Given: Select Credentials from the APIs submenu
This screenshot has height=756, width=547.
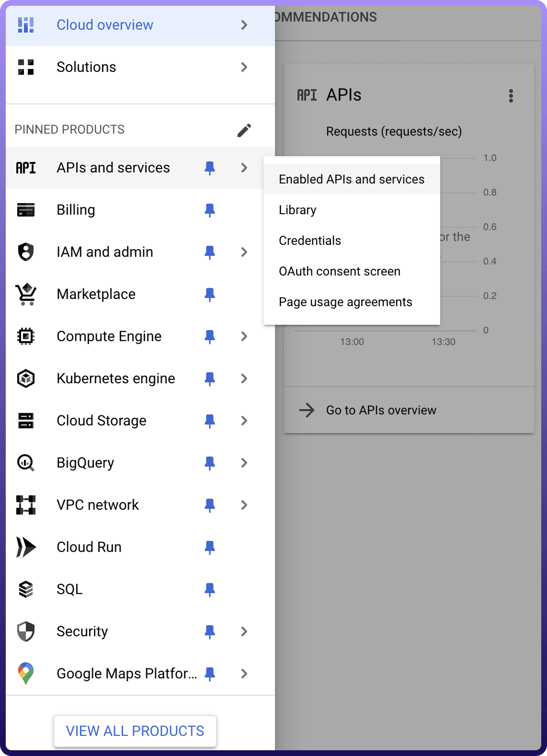Looking at the screenshot, I should point(310,241).
